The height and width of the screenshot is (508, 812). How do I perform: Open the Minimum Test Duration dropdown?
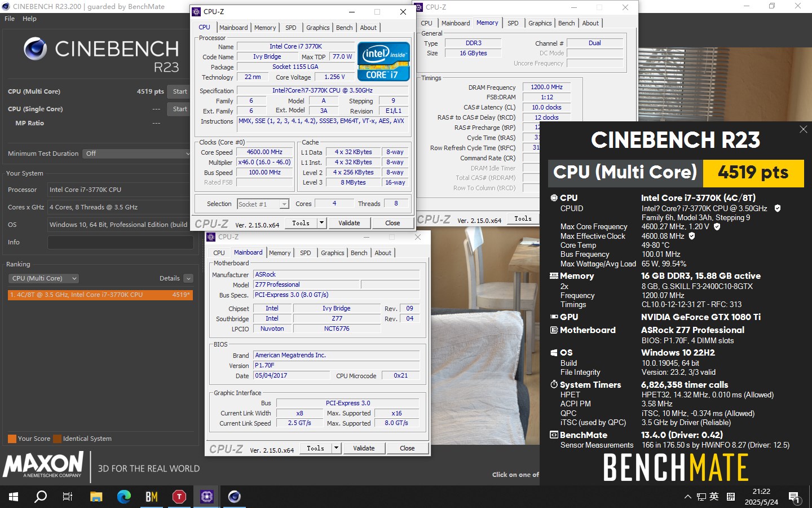click(x=137, y=154)
